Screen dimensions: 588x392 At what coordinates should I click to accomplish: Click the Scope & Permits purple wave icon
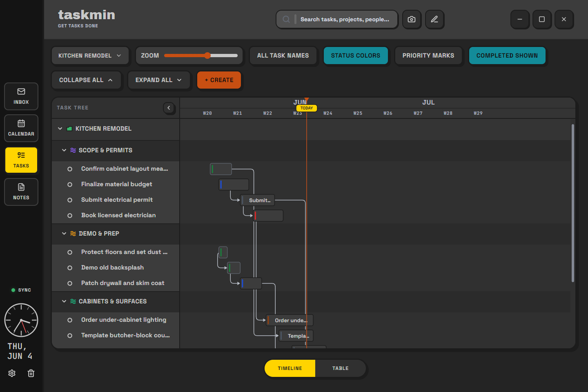[x=73, y=150]
